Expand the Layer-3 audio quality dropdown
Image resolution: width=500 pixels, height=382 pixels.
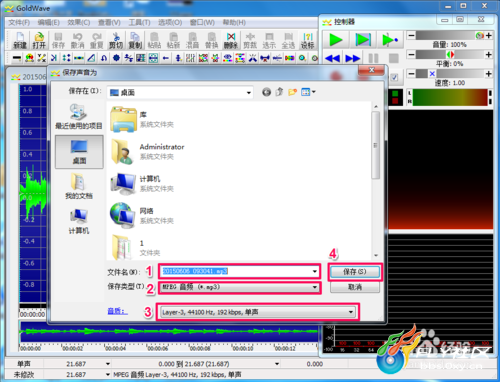tap(351, 312)
